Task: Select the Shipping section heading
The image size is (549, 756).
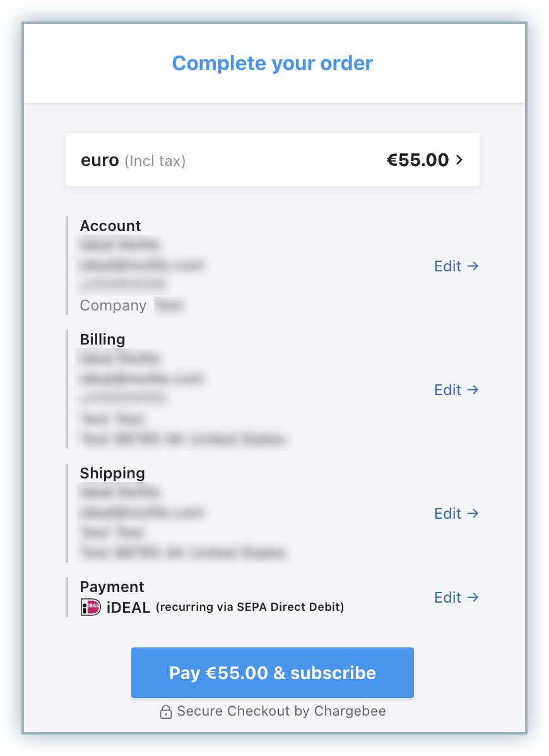Action: tap(112, 473)
